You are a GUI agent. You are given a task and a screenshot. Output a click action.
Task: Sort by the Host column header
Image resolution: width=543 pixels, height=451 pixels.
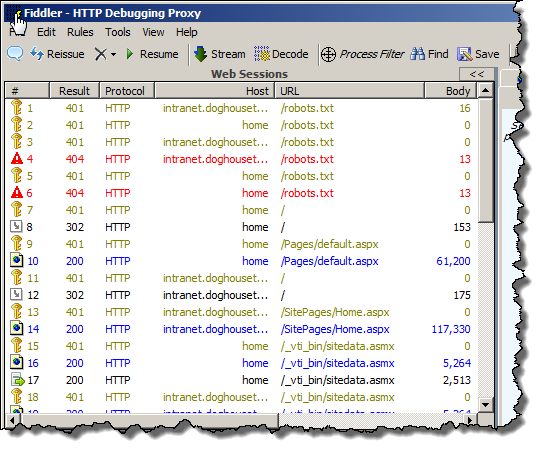[x=214, y=91]
